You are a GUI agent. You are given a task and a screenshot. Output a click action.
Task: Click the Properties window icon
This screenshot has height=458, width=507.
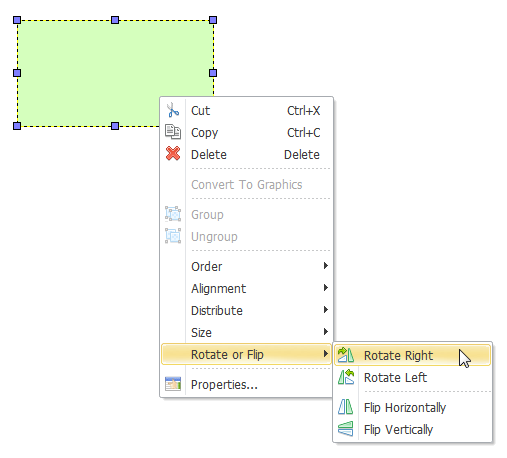pos(173,384)
